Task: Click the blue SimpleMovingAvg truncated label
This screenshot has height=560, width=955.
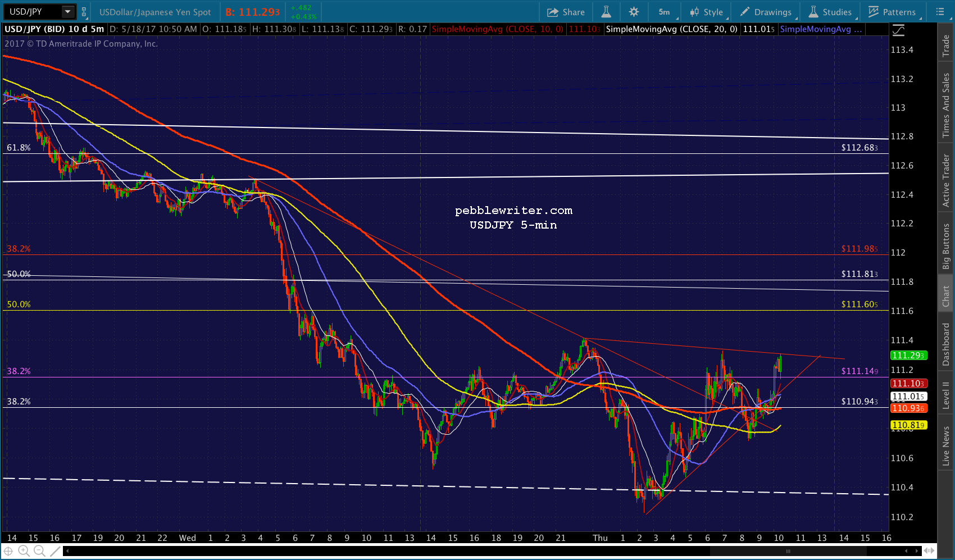Action: point(821,29)
